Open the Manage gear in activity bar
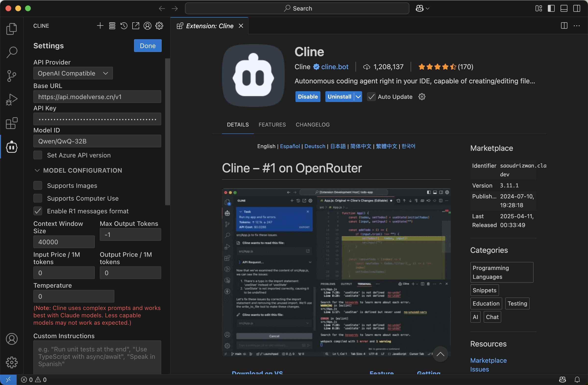Viewport: 588px width, 385px height. pyautogui.click(x=12, y=362)
